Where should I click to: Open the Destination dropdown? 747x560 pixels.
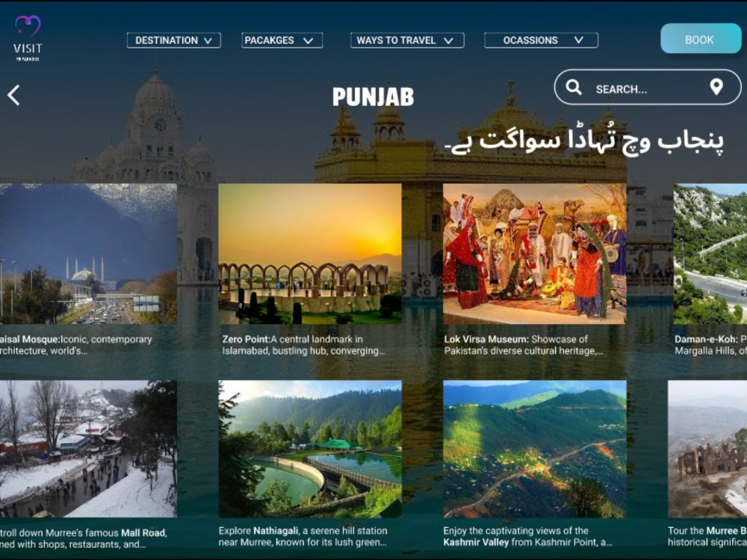click(x=173, y=40)
